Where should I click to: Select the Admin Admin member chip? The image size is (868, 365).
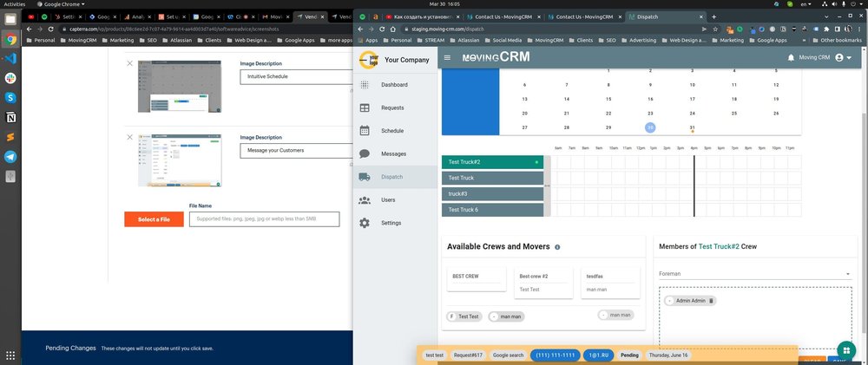coord(690,301)
